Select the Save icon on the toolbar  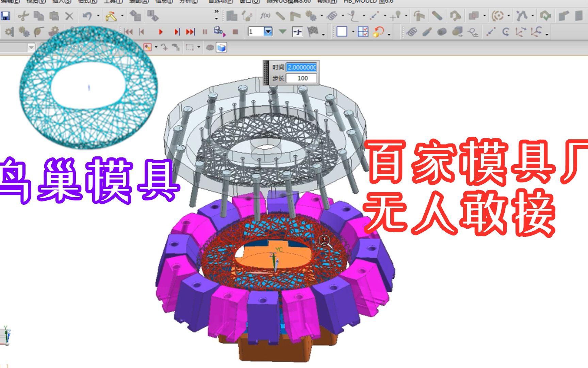[6, 15]
